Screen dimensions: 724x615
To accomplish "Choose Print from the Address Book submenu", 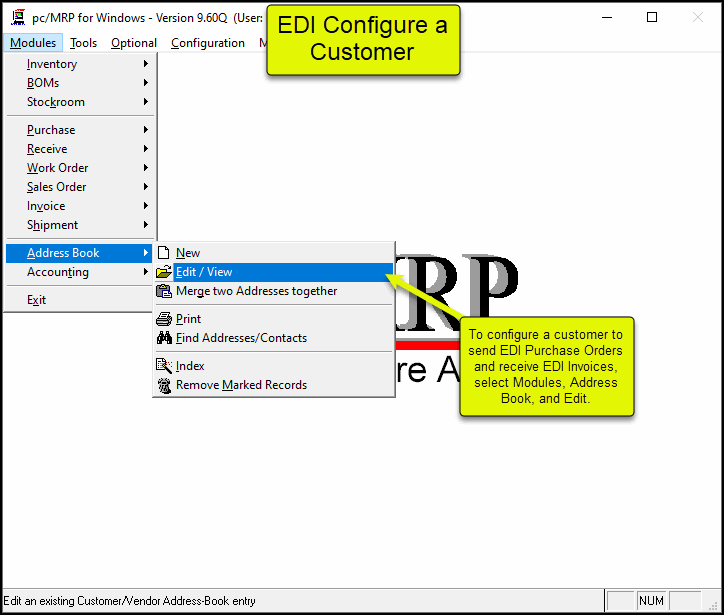I will 274,319.
